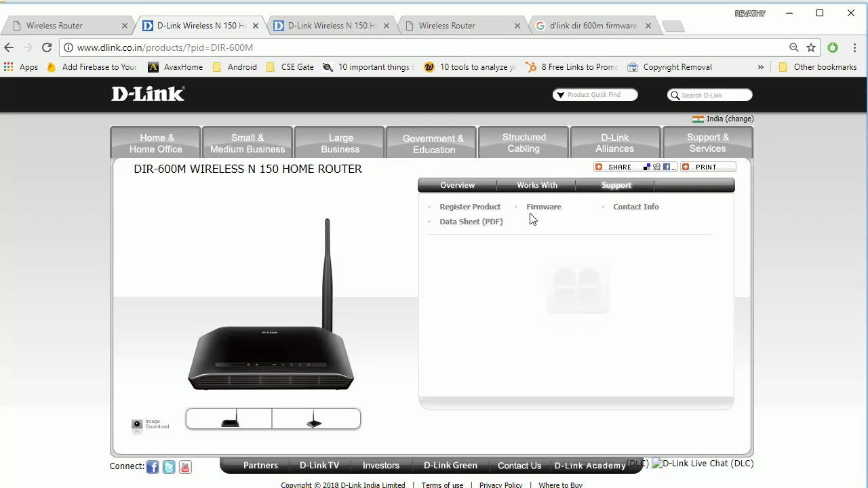Click the green extension icon
This screenshot has height=488, width=868.
pyautogui.click(x=833, y=47)
